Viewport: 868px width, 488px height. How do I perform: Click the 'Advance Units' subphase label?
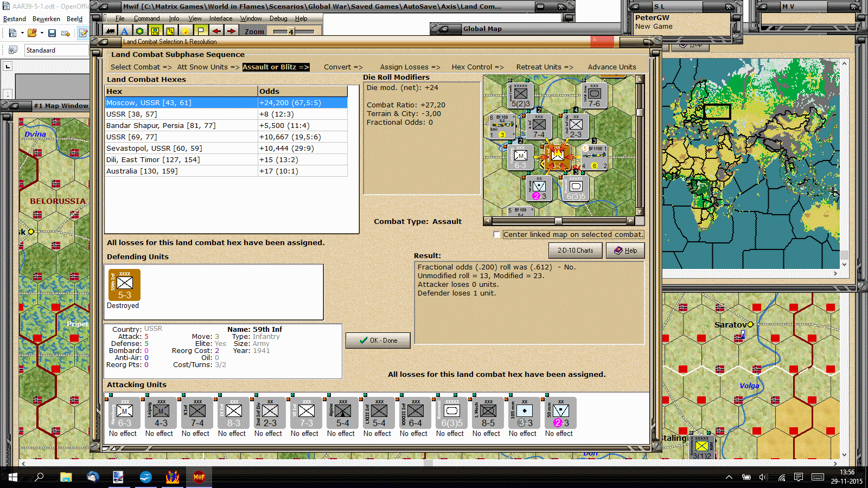tap(612, 67)
